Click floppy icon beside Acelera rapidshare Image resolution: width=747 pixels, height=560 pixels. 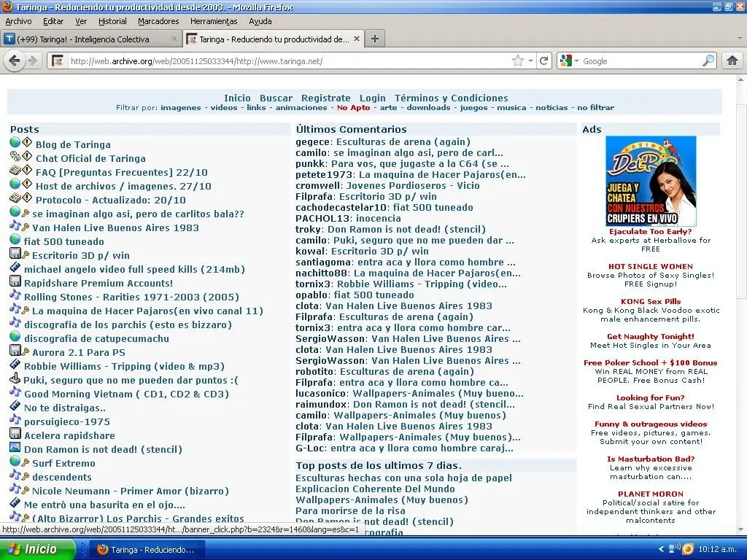(x=15, y=433)
